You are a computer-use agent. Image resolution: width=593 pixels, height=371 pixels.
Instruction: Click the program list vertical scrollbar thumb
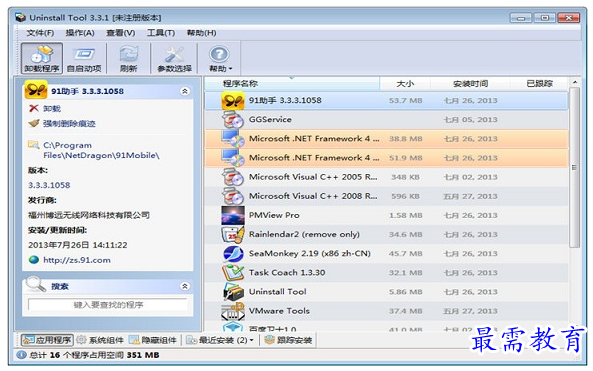click(574, 168)
